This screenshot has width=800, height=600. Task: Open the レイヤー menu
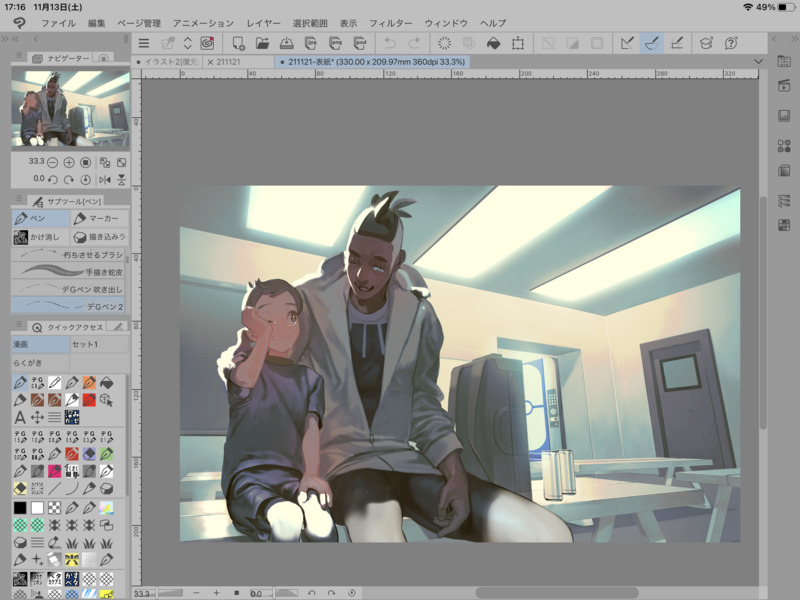point(263,22)
